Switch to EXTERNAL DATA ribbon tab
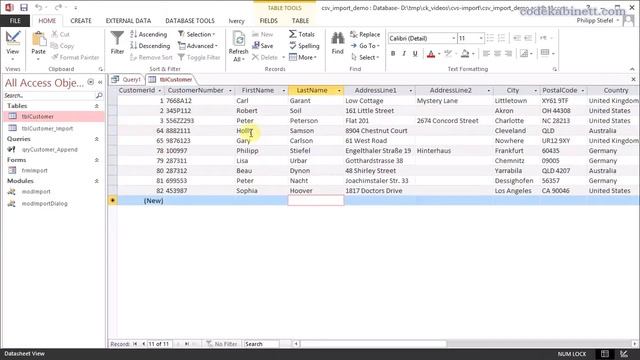 (128, 20)
